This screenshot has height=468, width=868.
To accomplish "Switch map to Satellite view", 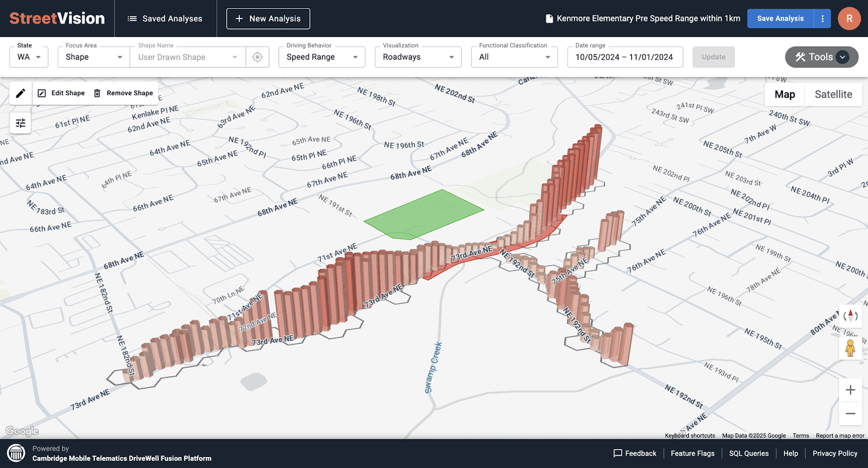I will pos(833,94).
